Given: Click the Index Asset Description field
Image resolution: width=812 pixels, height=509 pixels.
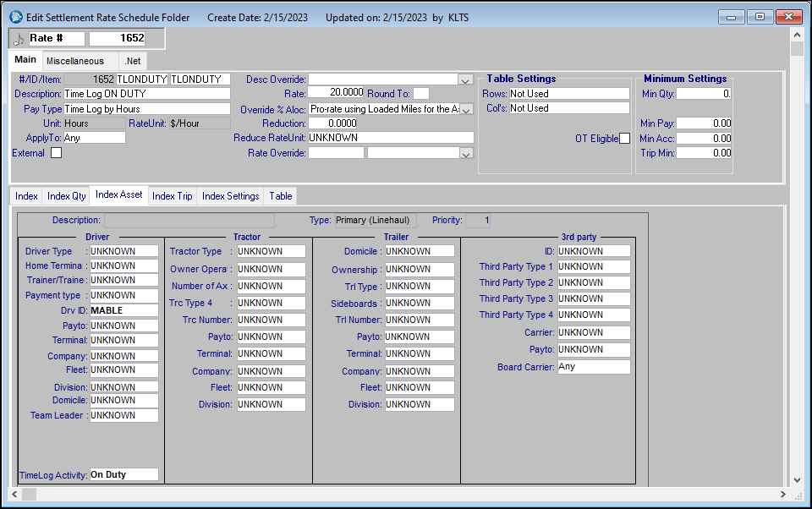Looking at the screenshot, I should pyautogui.click(x=189, y=220).
